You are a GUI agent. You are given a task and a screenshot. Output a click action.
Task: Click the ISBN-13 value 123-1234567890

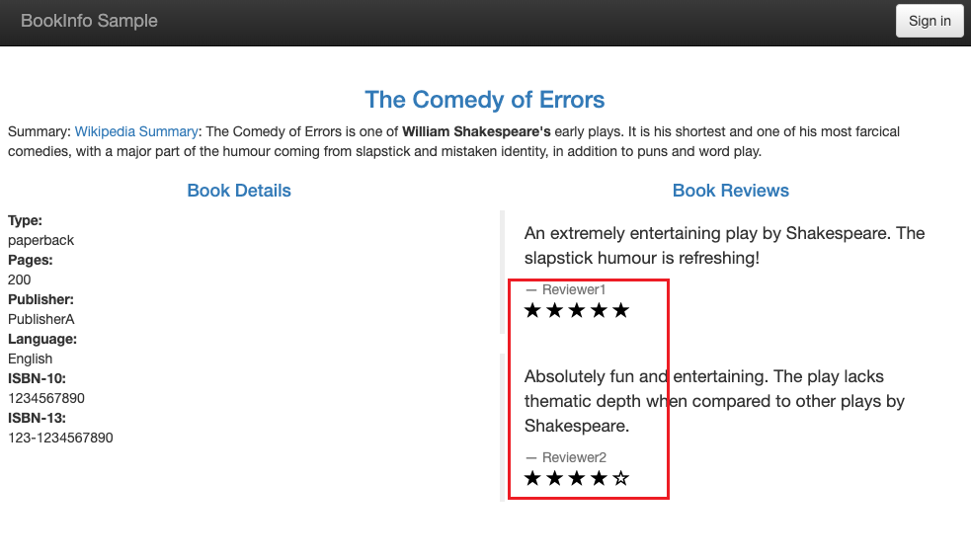[x=60, y=438]
